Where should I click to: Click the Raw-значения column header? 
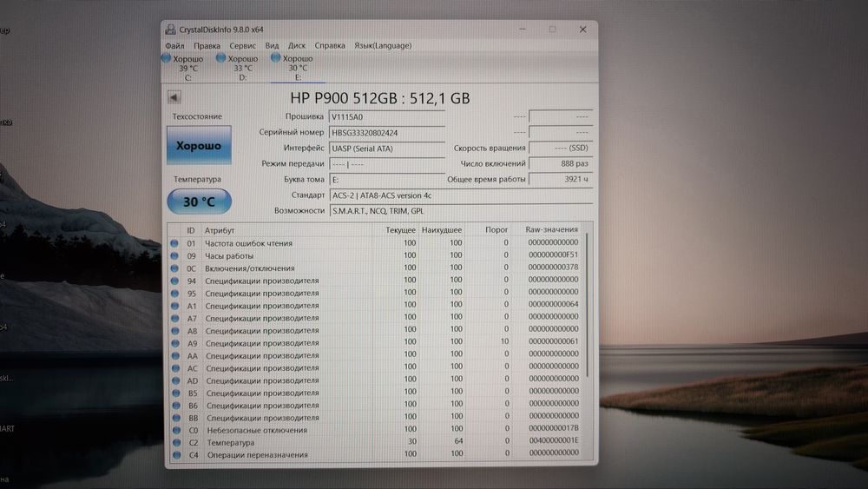coord(551,229)
